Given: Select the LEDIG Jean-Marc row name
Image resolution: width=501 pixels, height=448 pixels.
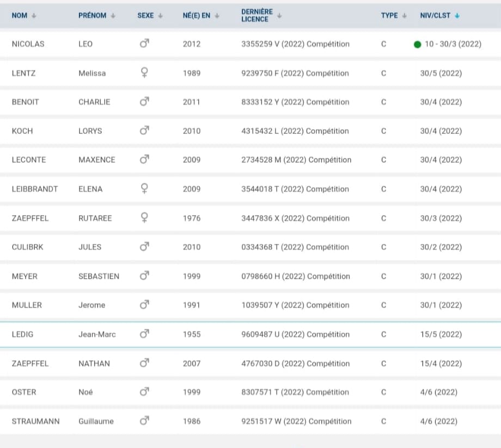Looking at the screenshot, I should pyautogui.click(x=22, y=334).
